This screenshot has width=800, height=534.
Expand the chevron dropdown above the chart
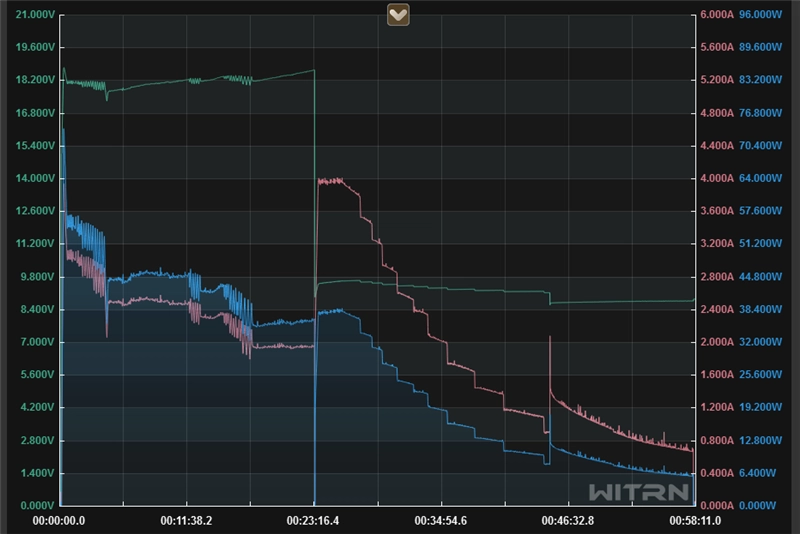coord(398,14)
